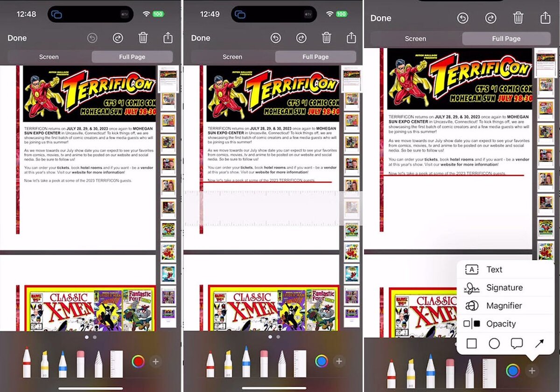Open the red color picker in left phone
Viewport: 560px width, 392px height.
(x=138, y=361)
